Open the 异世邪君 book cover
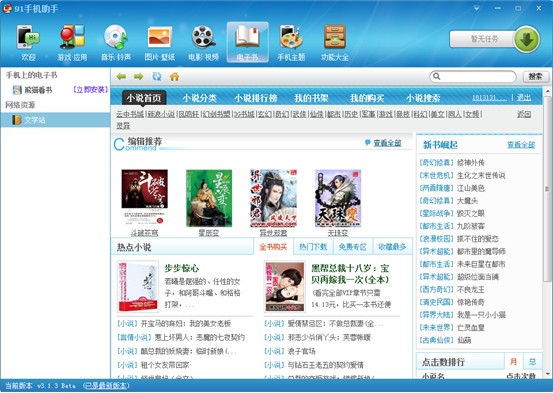Image resolution: width=553 pixels, height=393 pixels. pyautogui.click(x=273, y=198)
